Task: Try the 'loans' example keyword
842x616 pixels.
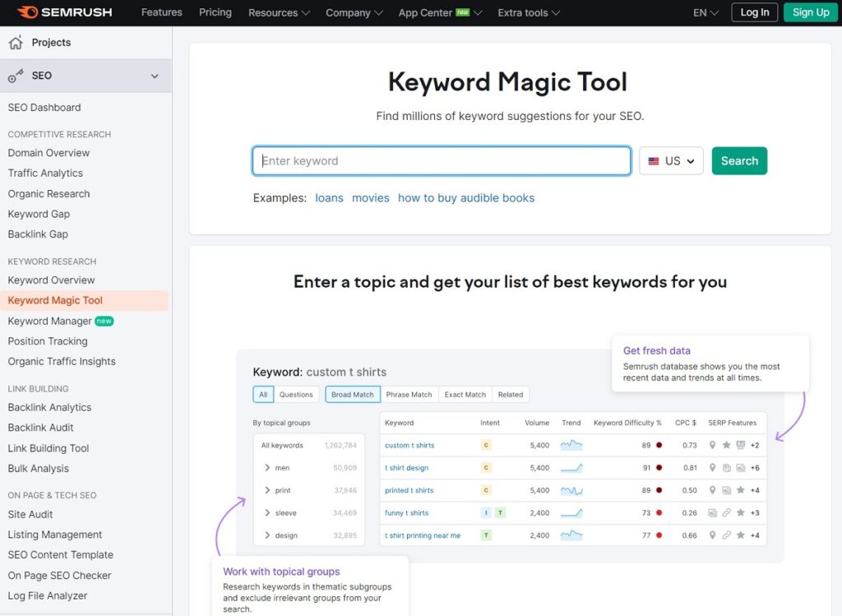Action: tap(329, 197)
